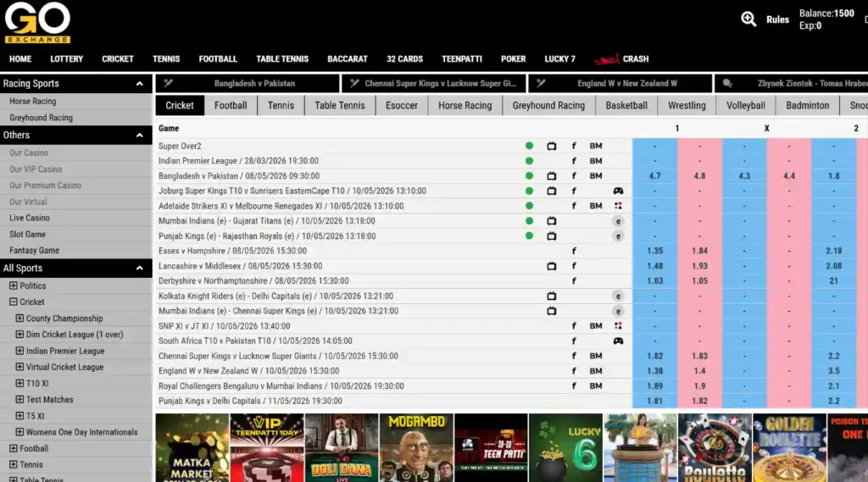Open the Horse Racing tab

coord(465,105)
